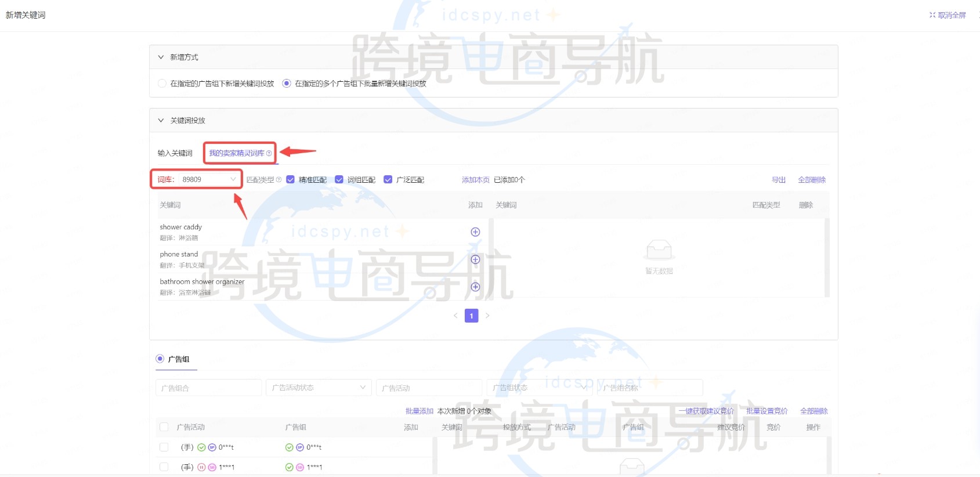The height and width of the screenshot is (477, 980).
Task: Click 全部删除 in ad group section
Action: pos(814,411)
